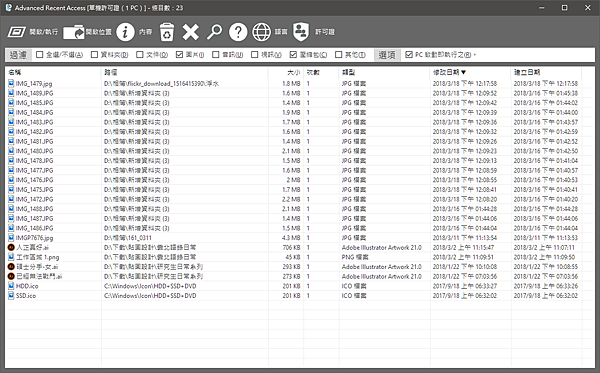Click the file icon of IMG_1472.JPG

pyautogui.click(x=11, y=199)
